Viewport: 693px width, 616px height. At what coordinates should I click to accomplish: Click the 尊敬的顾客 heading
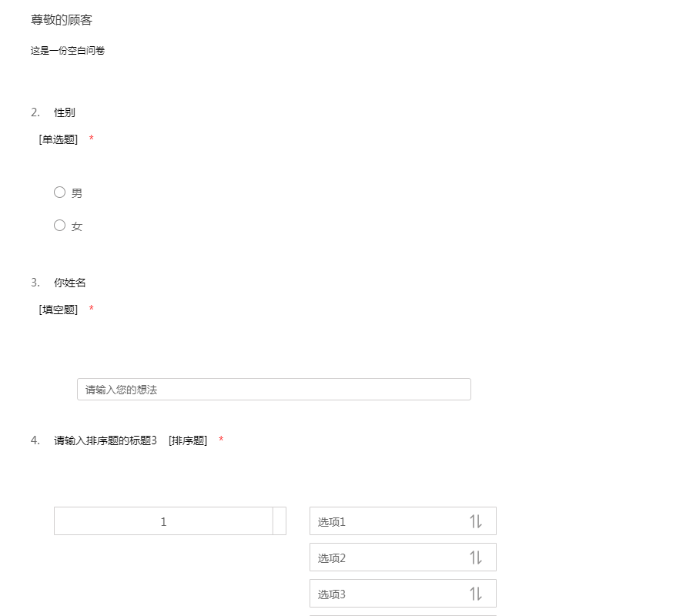pos(62,20)
